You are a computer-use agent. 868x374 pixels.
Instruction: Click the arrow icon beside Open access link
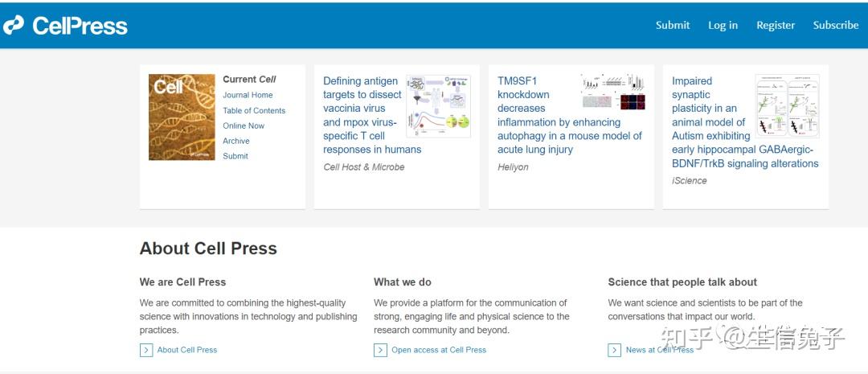[x=380, y=350]
